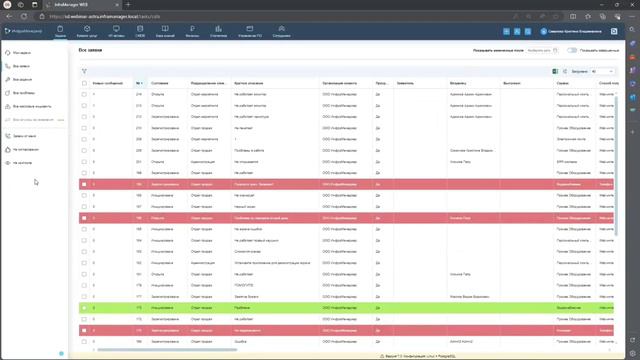Click the Не печатает description cell
Screen dimensions: 640x360
pos(243,128)
